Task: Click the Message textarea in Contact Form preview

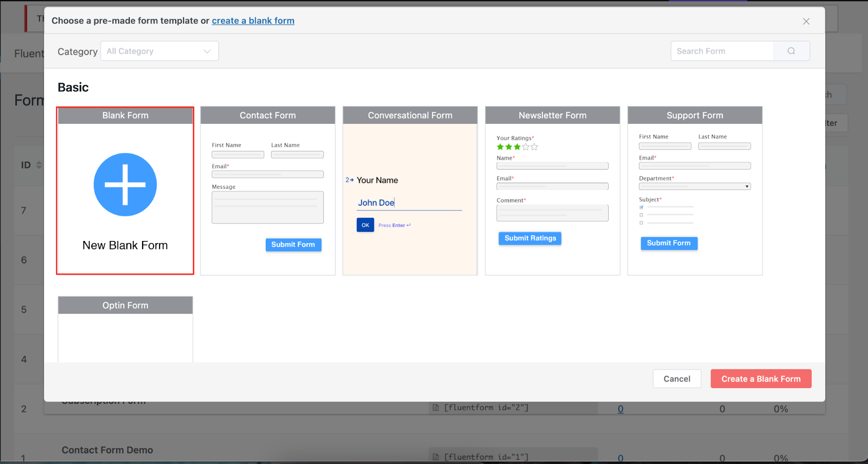Action: (268, 207)
